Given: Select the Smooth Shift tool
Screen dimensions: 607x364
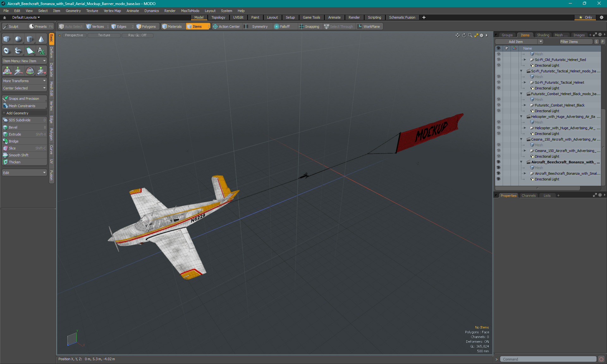Looking at the screenshot, I should pyautogui.click(x=19, y=155).
